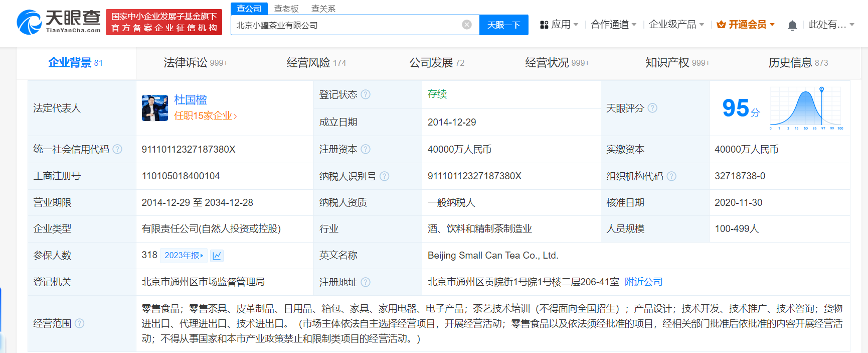Open the notification bell
Screen dimensions: 868x353
pyautogui.click(x=792, y=25)
